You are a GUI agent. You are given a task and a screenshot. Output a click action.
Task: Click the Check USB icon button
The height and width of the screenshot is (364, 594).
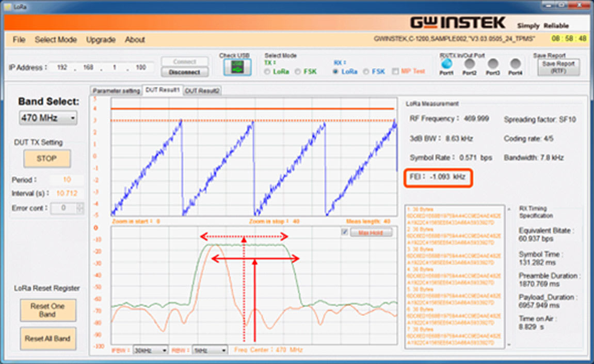pos(237,68)
